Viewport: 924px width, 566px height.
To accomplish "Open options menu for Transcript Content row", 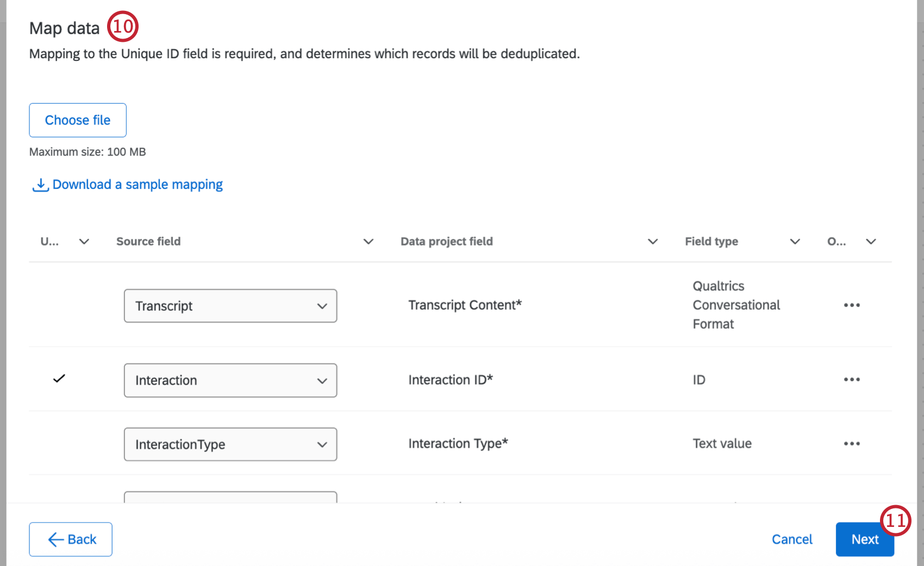I will [852, 305].
